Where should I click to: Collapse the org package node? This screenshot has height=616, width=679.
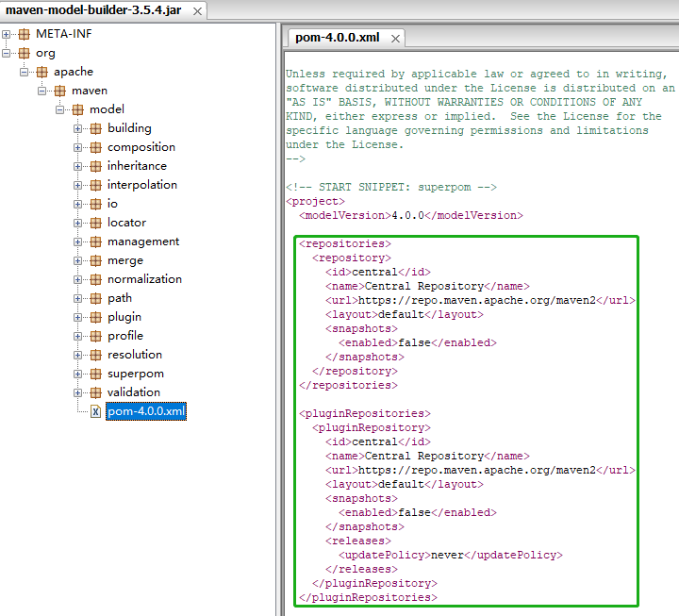6,53
